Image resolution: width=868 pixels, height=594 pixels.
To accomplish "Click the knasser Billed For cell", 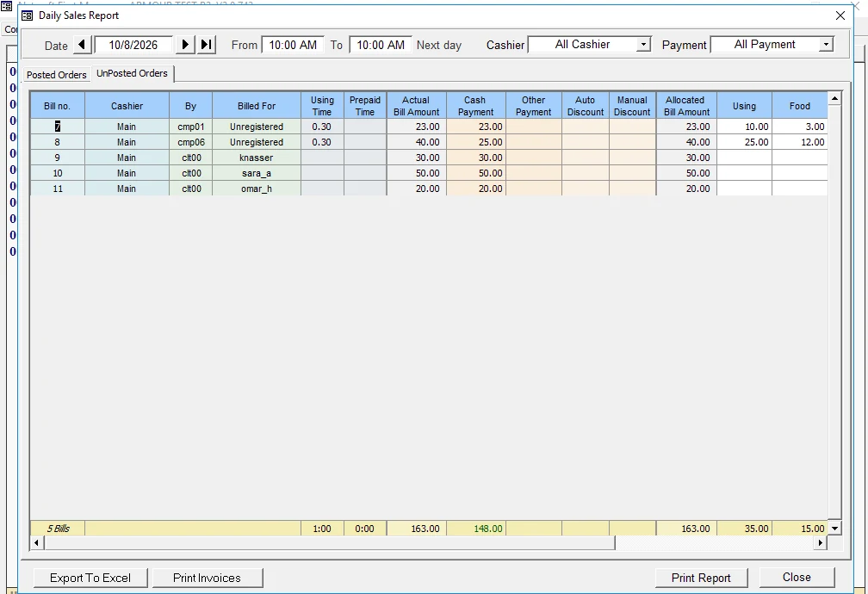I will point(257,158).
